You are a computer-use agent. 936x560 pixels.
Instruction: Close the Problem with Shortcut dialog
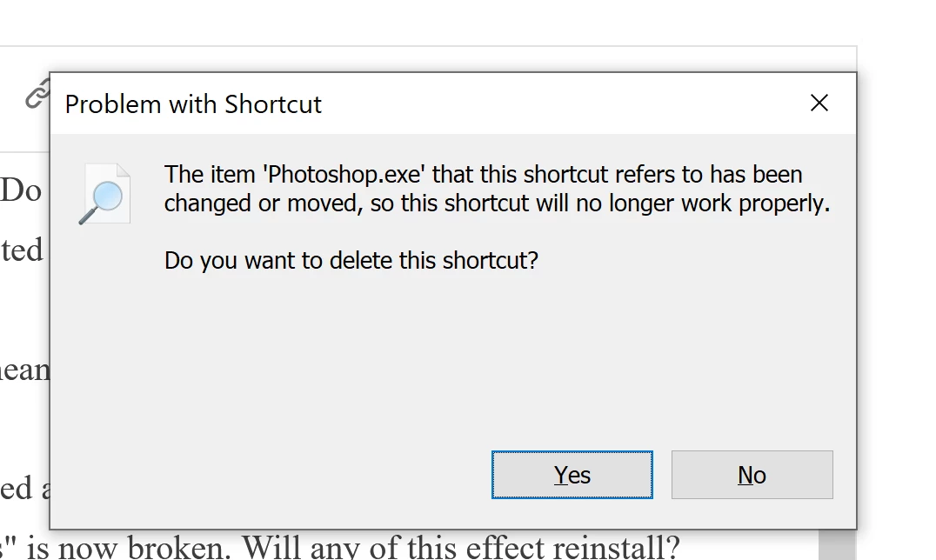pos(819,103)
